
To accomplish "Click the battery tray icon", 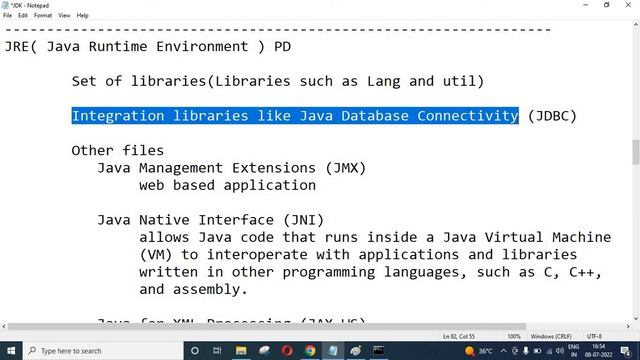I will click(537, 351).
